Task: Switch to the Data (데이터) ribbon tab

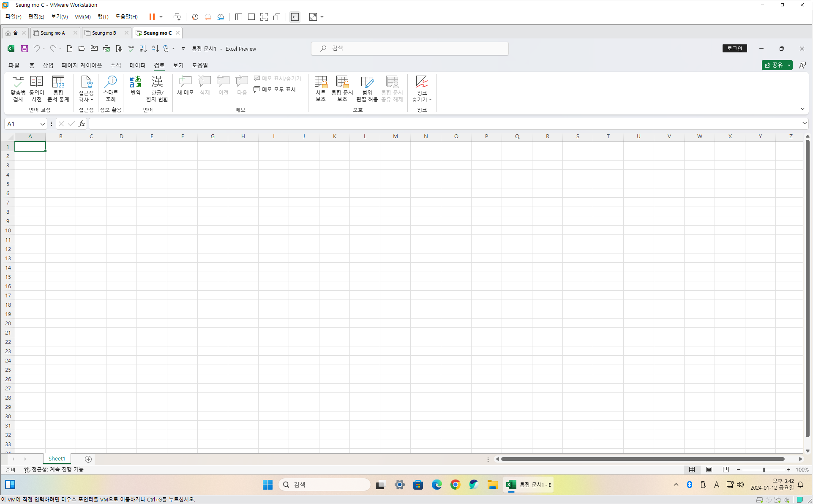Action: (137, 65)
